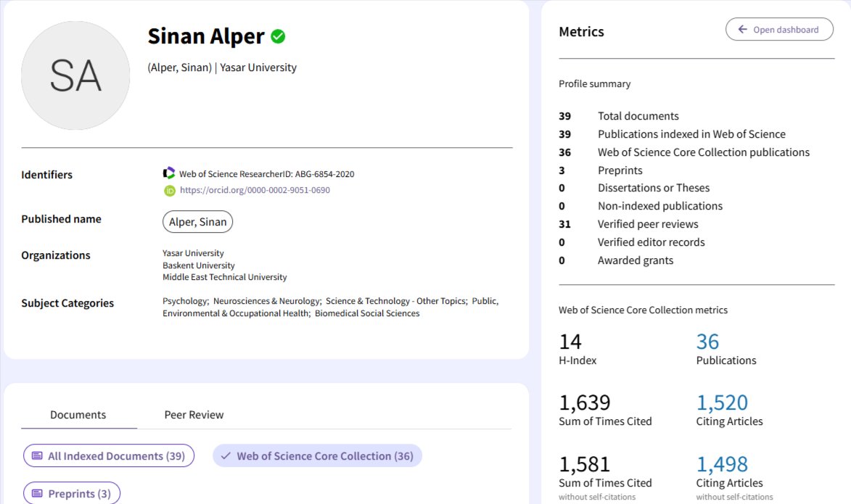Click Middle East Technical University in Organizations
Screen dimensions: 851x504
tap(225, 277)
